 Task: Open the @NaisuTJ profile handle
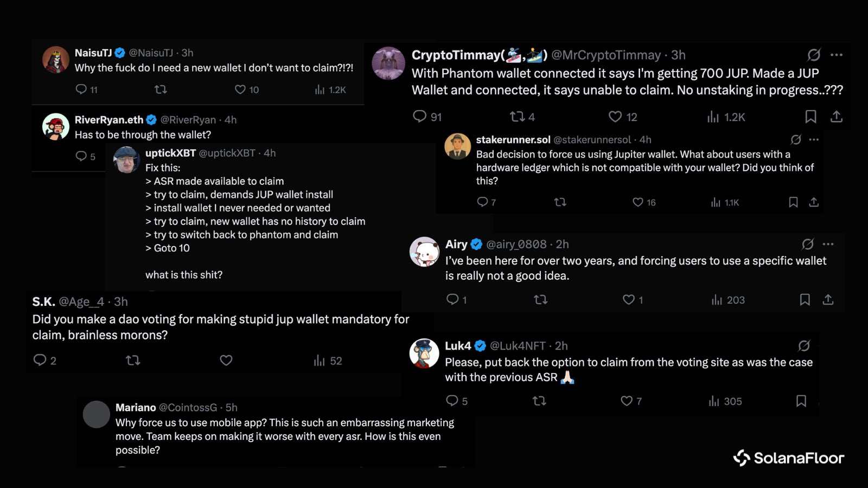coord(151,53)
